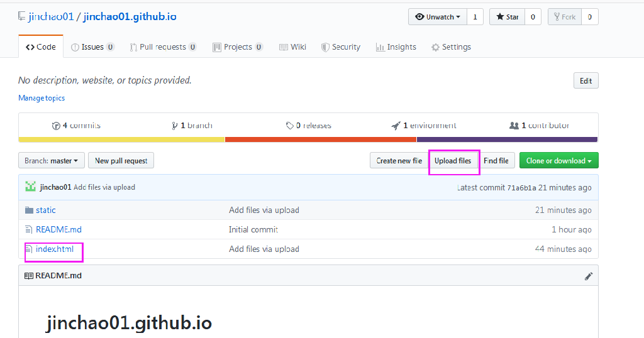Click the jinchao01 avatar in commit bar
Viewport: 644px width, 338px height.
[30, 187]
